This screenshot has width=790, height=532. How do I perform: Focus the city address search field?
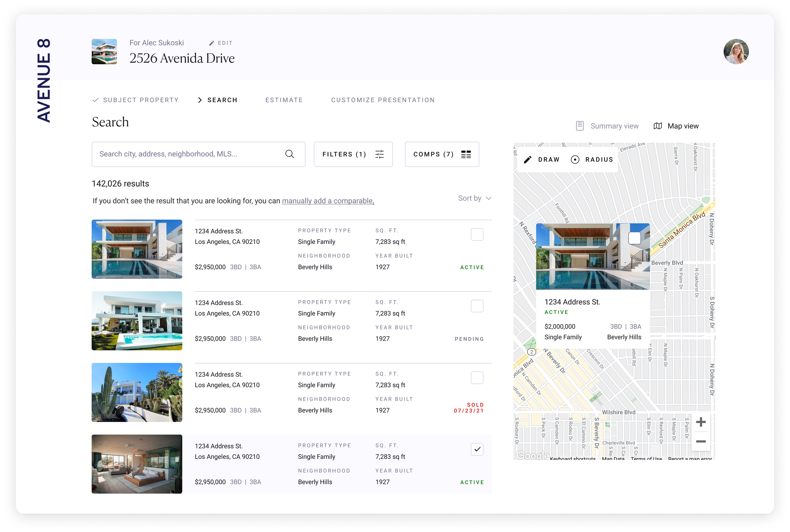coord(190,154)
